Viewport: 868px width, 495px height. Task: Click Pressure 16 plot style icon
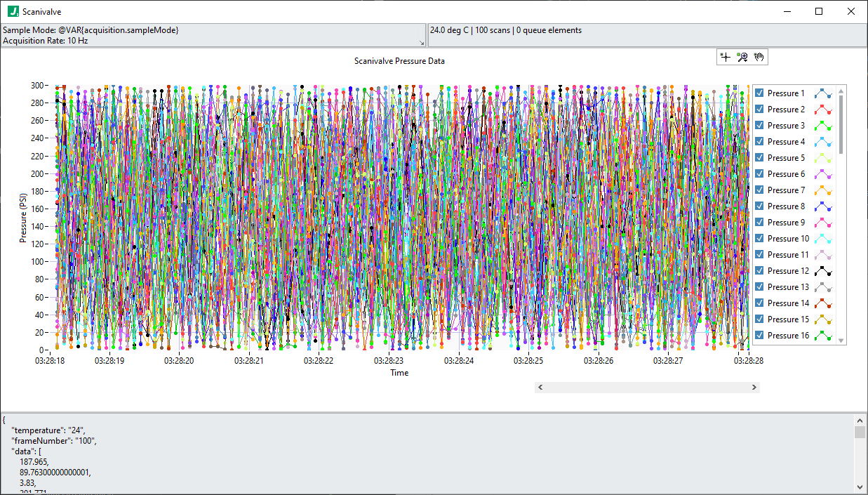click(x=823, y=336)
